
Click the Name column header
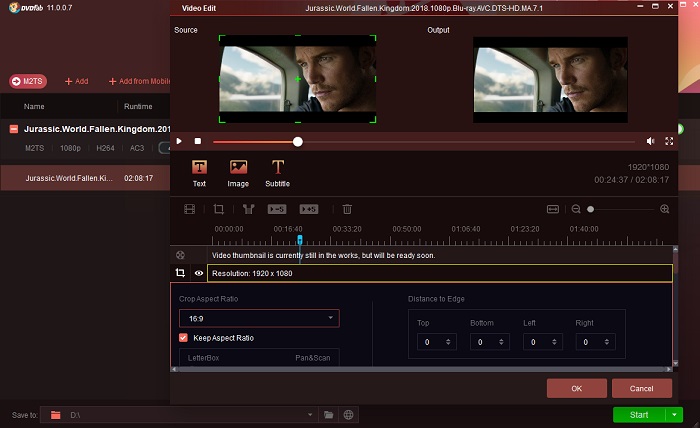point(34,106)
